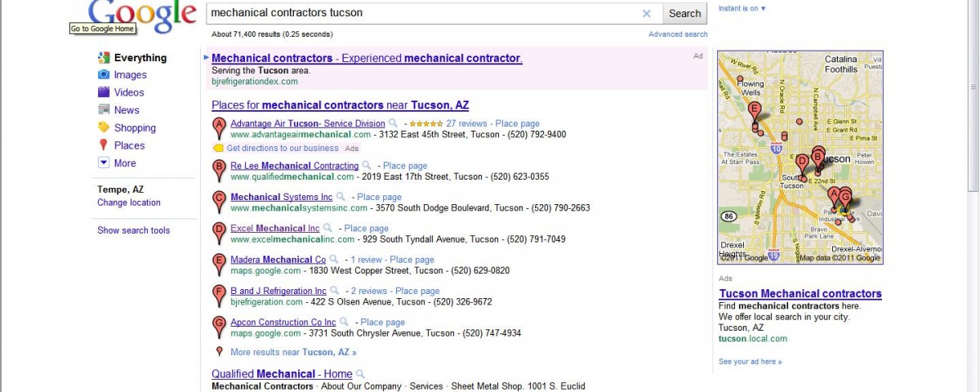
Task: Open Images search from the sidebar
Action: [130, 75]
